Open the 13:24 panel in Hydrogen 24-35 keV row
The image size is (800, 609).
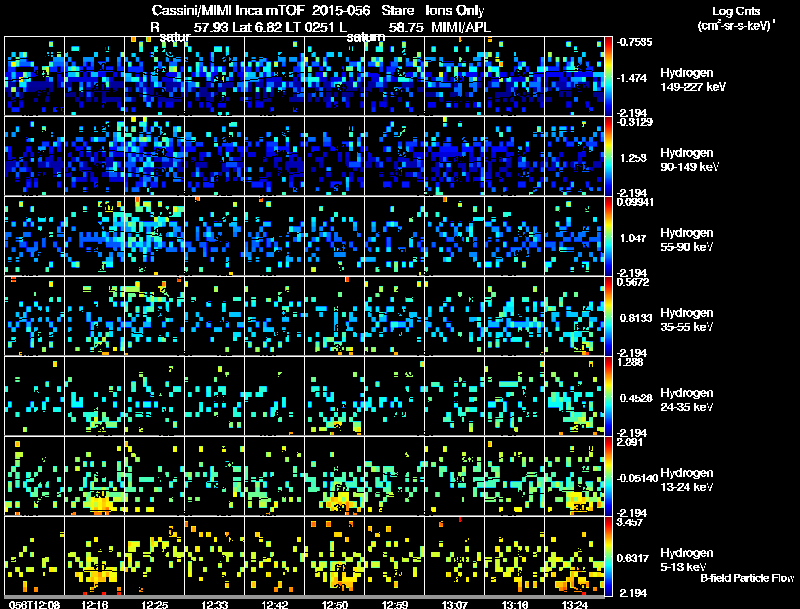pyautogui.click(x=574, y=396)
